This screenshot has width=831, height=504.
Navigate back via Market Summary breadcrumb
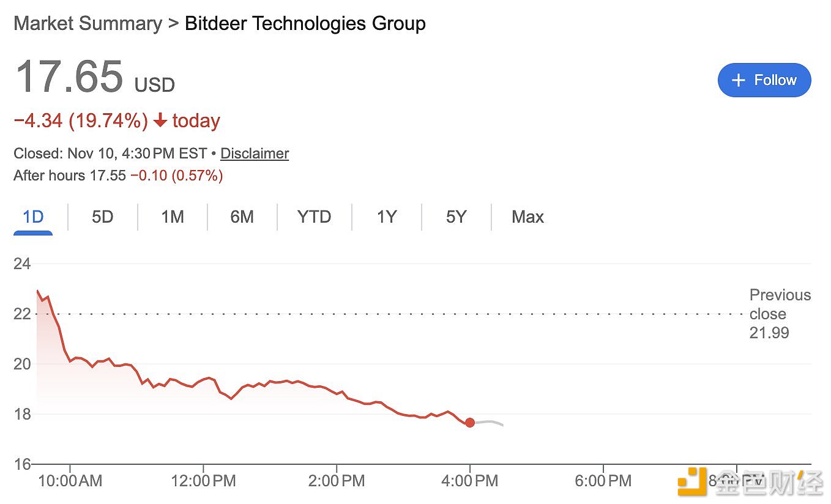click(87, 23)
